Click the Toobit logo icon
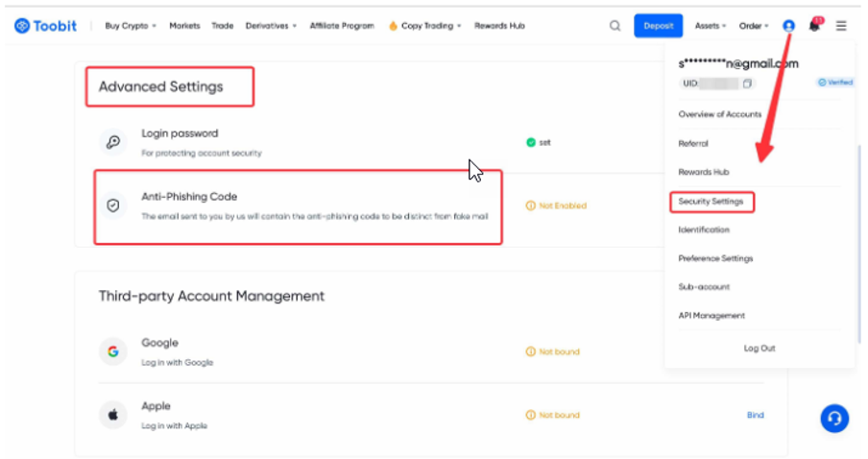This screenshot has width=868, height=459. (x=22, y=26)
